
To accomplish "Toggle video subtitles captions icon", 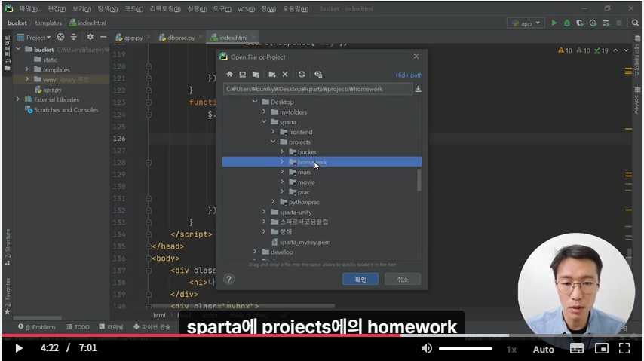I will tap(577, 349).
